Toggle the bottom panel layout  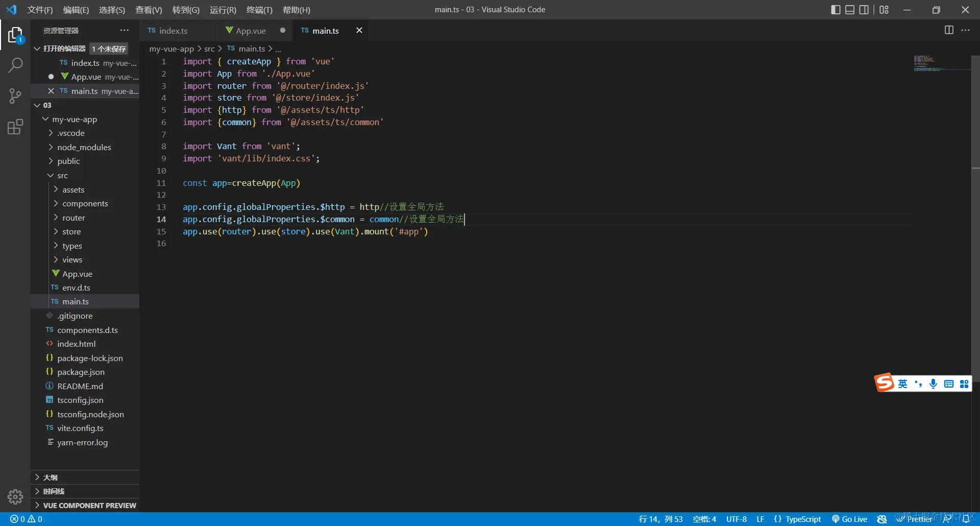click(x=850, y=10)
